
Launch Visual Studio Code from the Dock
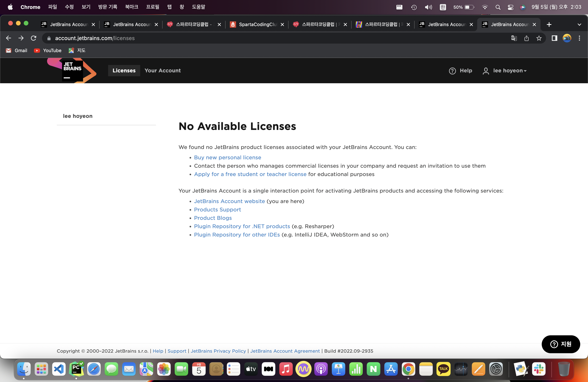pos(59,369)
